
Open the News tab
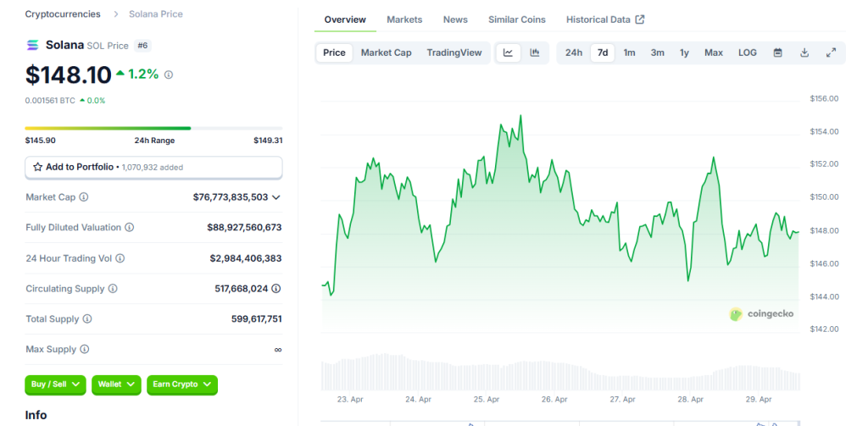tap(455, 19)
